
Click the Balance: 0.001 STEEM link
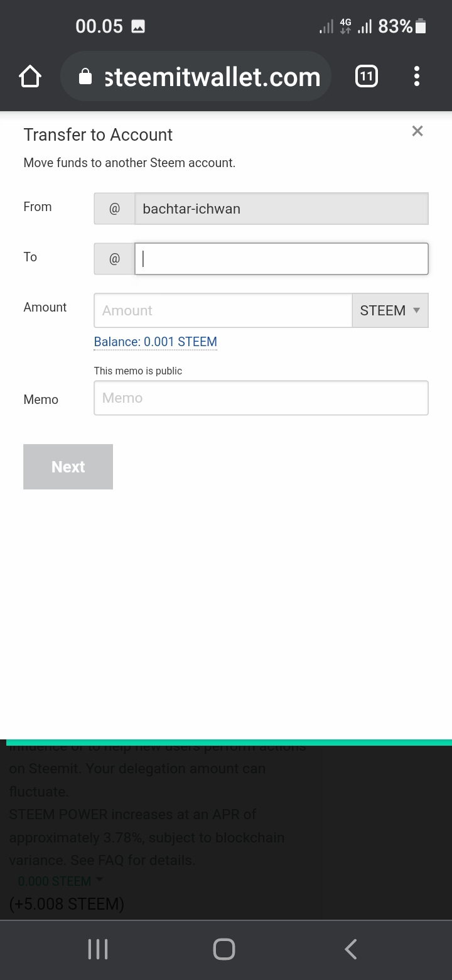156,342
